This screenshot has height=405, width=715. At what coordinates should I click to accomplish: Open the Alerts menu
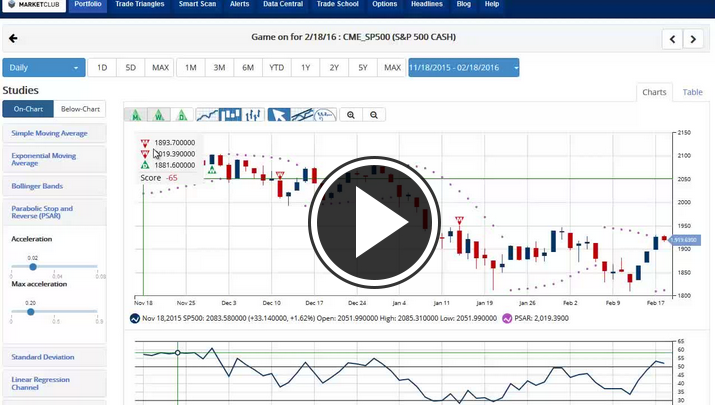click(x=239, y=5)
